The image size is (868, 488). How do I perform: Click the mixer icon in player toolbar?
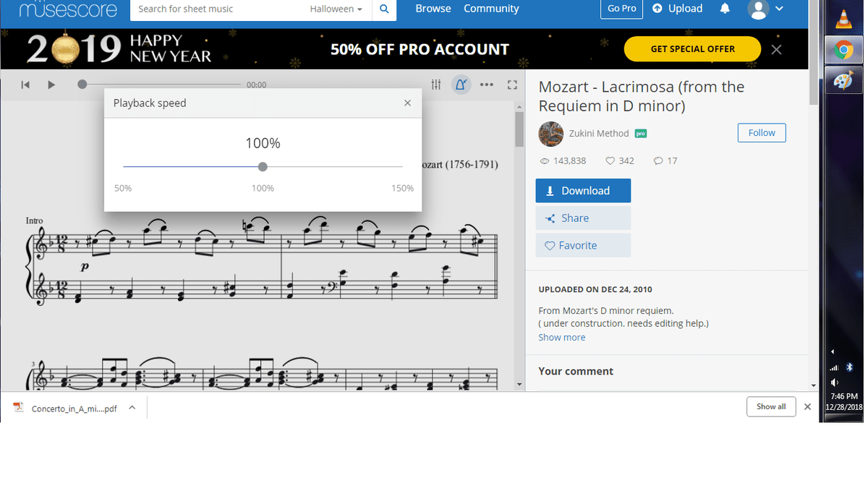(436, 85)
